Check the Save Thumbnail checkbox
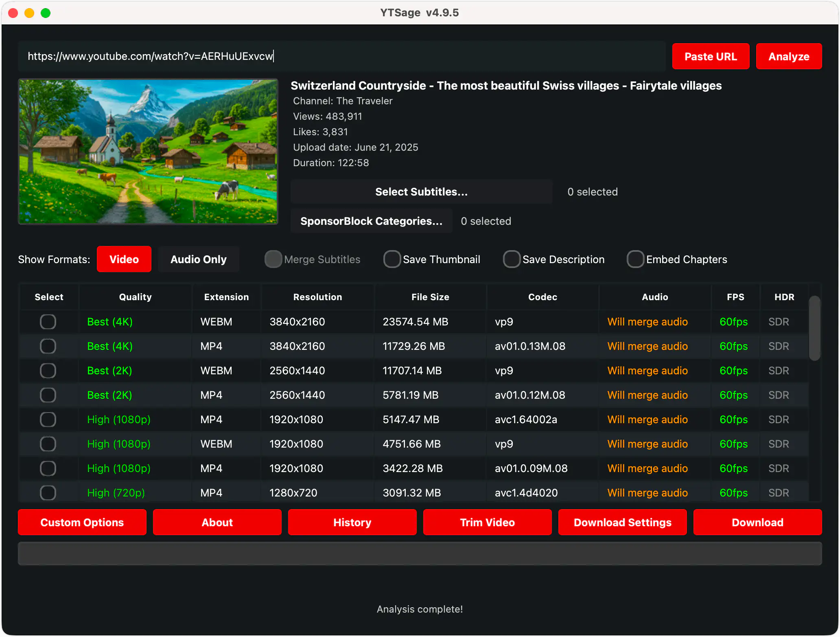Screen dimensions: 840x637 click(x=392, y=259)
